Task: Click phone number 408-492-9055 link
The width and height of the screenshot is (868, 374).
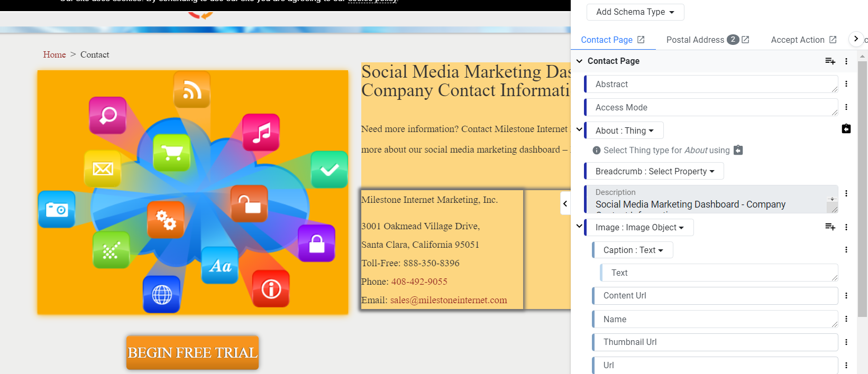Action: [419, 282]
